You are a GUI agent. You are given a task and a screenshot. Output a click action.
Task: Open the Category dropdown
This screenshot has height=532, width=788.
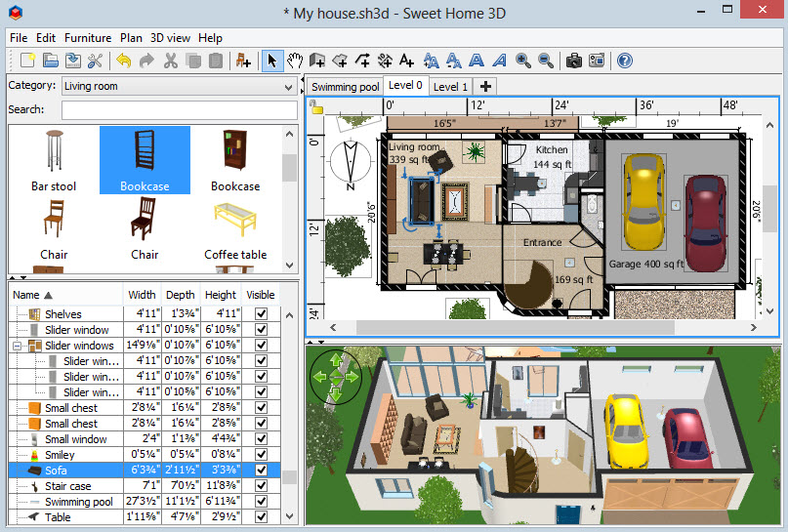[178, 86]
